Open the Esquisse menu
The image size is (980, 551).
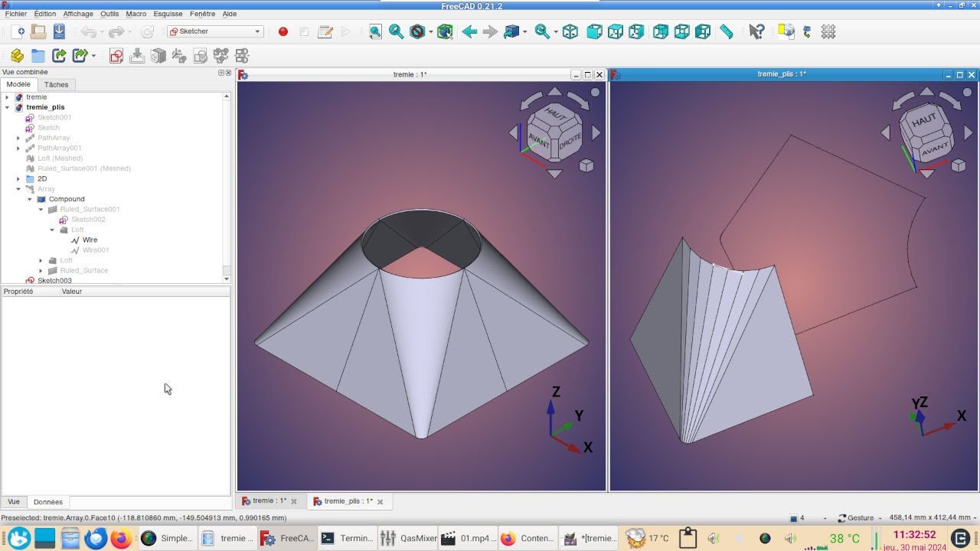click(168, 14)
